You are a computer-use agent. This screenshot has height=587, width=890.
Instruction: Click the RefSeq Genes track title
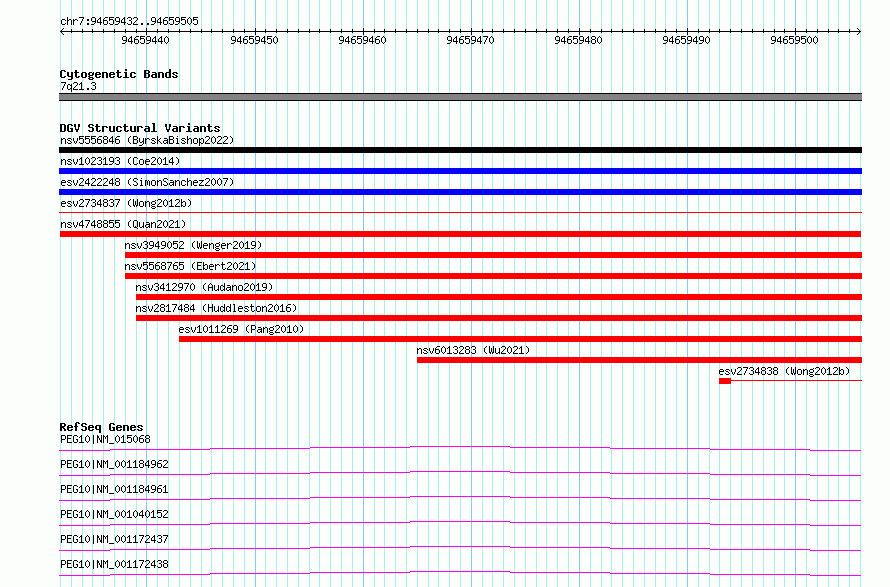[101, 427]
